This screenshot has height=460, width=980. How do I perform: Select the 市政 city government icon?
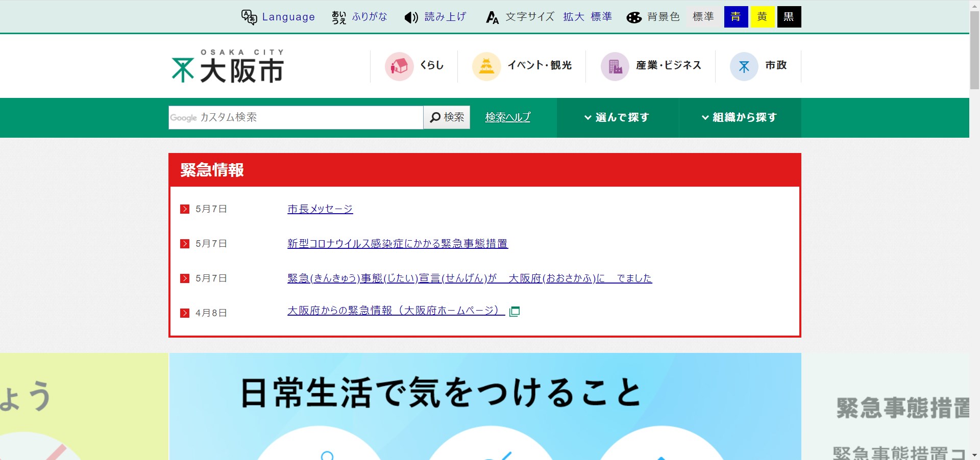coord(744,66)
